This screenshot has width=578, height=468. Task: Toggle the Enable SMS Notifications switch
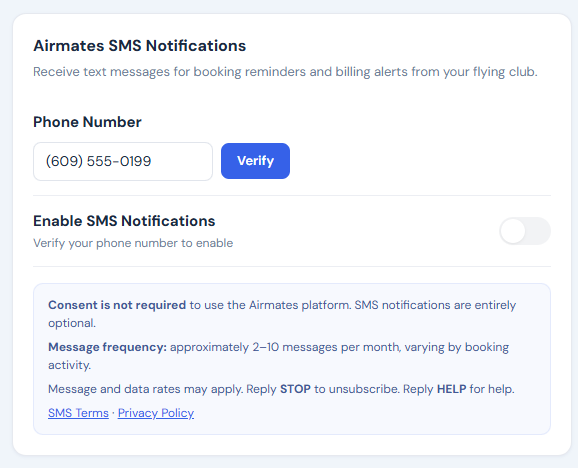[525, 231]
